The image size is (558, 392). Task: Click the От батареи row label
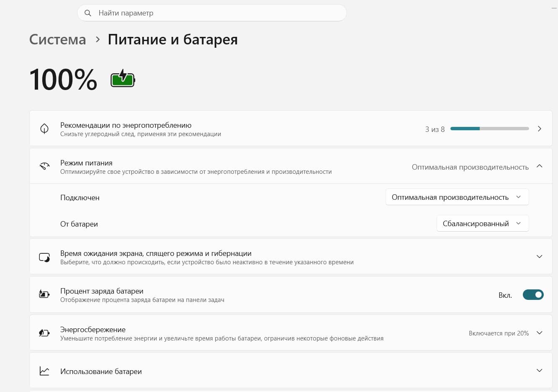coord(79,224)
